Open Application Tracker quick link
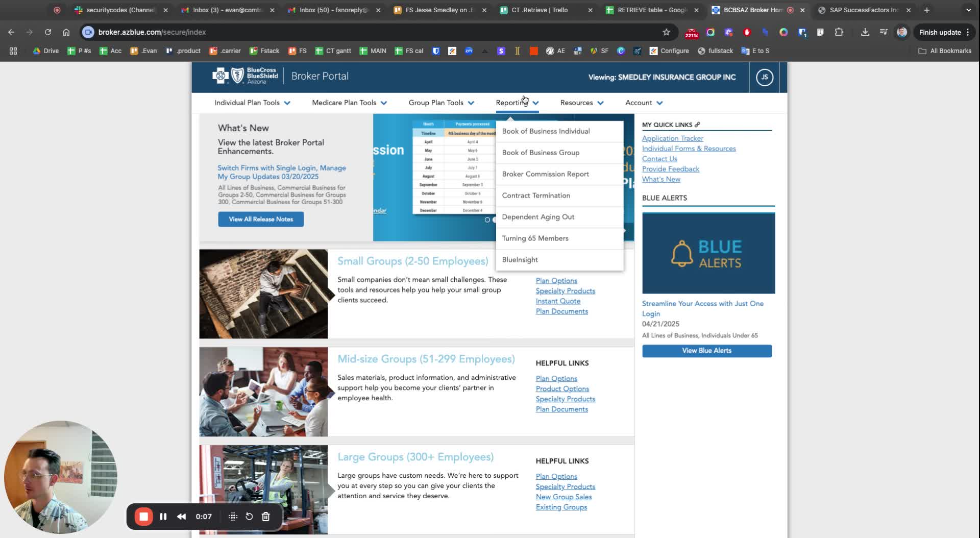Viewport: 980px width, 538px height. 672,138
